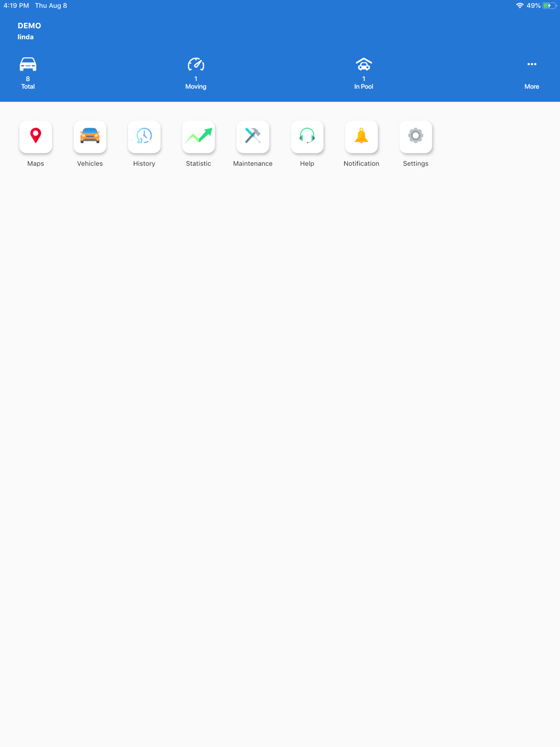The height and width of the screenshot is (747, 560).
Task: Select the "Moving" label
Action: click(x=196, y=87)
